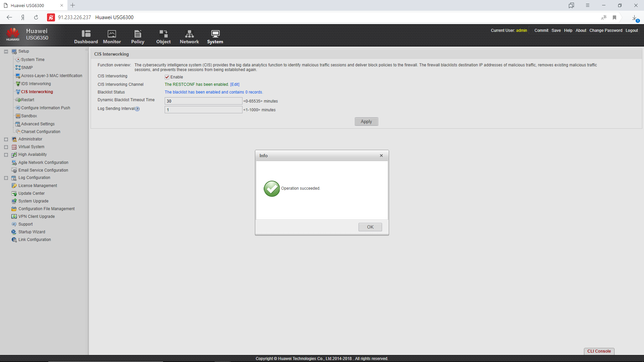Collapse the Setup tree node
Viewport: 644px width, 362px height.
tap(6, 52)
